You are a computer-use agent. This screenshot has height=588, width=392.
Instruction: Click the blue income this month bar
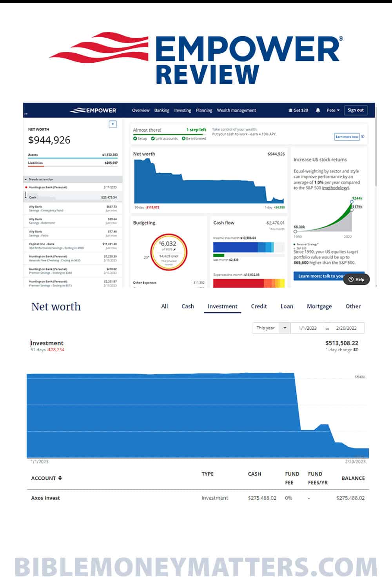[243, 247]
